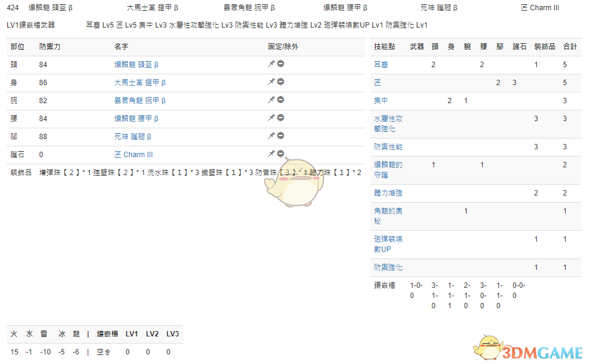The width and height of the screenshot is (589, 364).
Task: Click the skill summary line starting 耳塞 Lv5
Action: 256,25
